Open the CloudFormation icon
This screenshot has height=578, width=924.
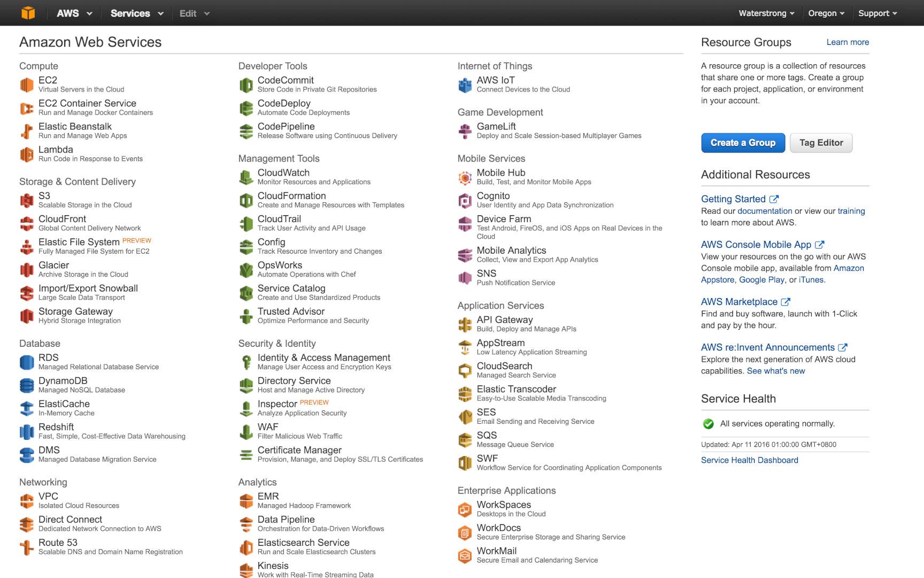pyautogui.click(x=246, y=200)
